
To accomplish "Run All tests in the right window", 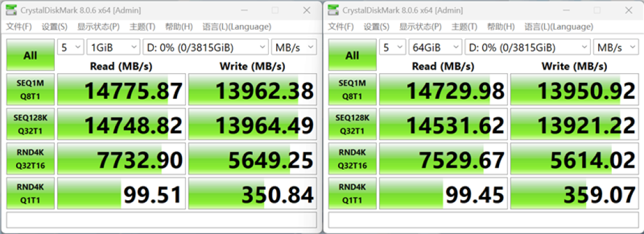I will 352,55.
